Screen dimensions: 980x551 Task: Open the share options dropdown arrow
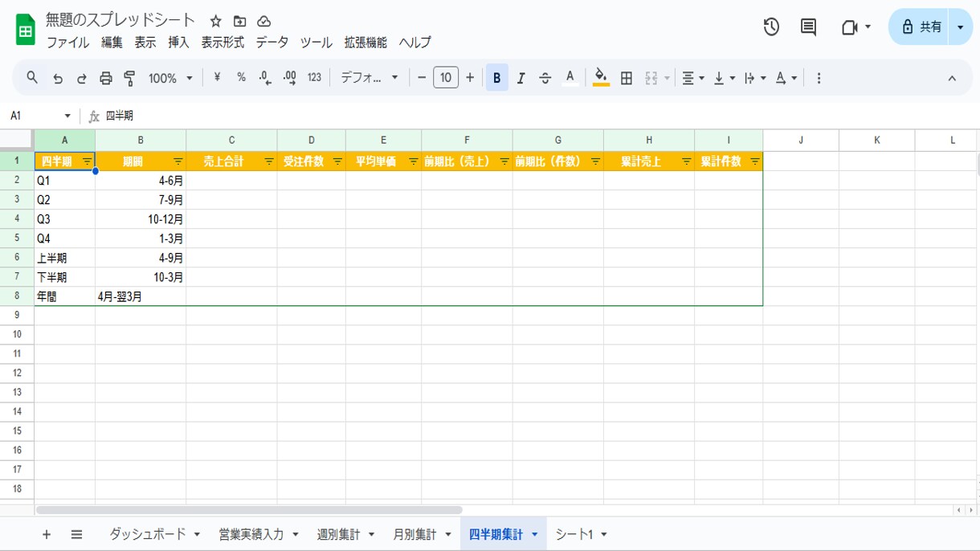(960, 27)
